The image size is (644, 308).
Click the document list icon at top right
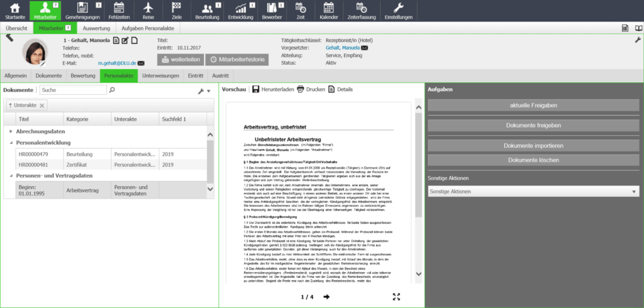pyautogui.click(x=625, y=28)
